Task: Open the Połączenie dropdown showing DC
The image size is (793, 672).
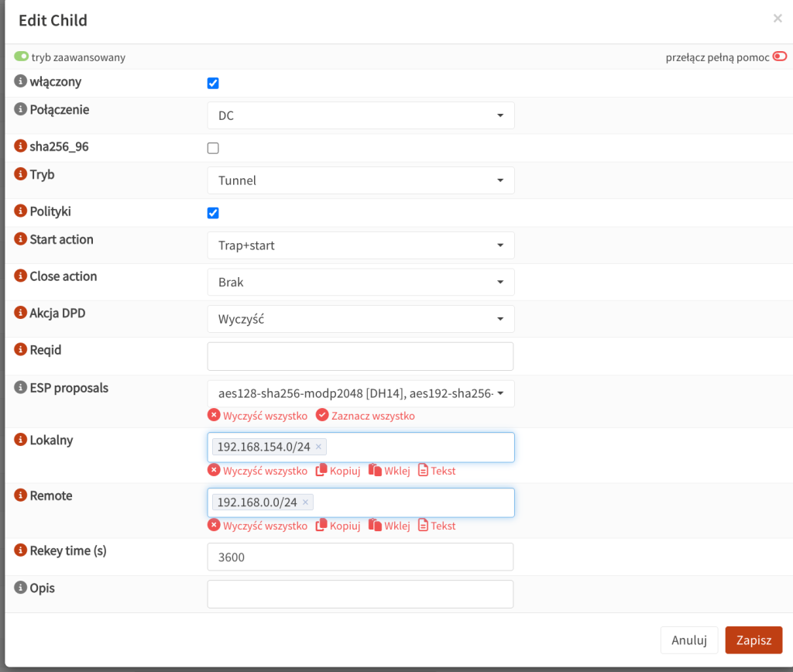Action: coord(360,115)
